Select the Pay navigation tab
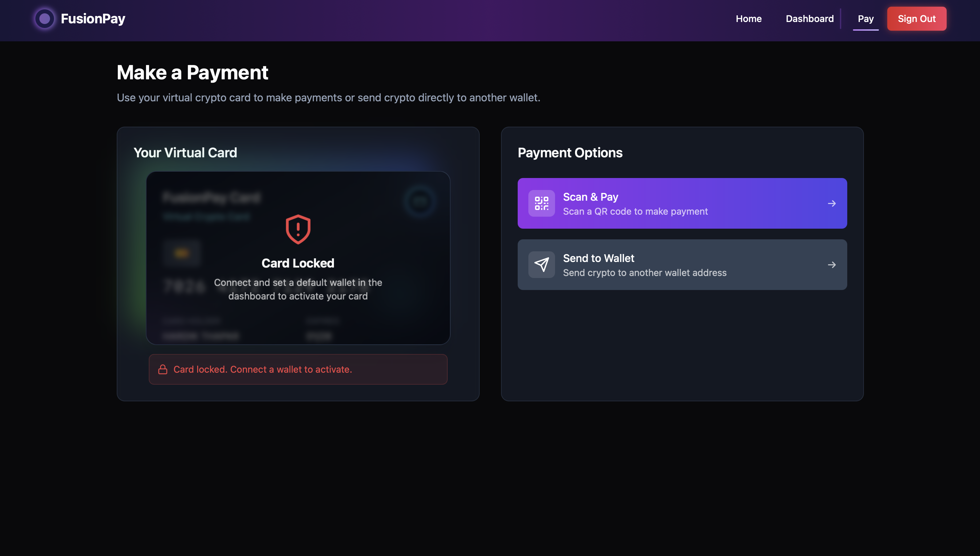The image size is (980, 556). coord(865,19)
